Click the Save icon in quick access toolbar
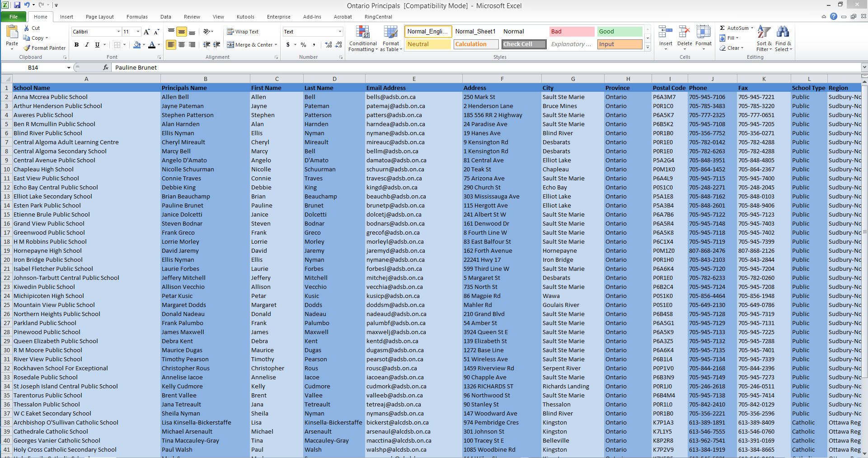The image size is (868, 458). [x=17, y=5]
